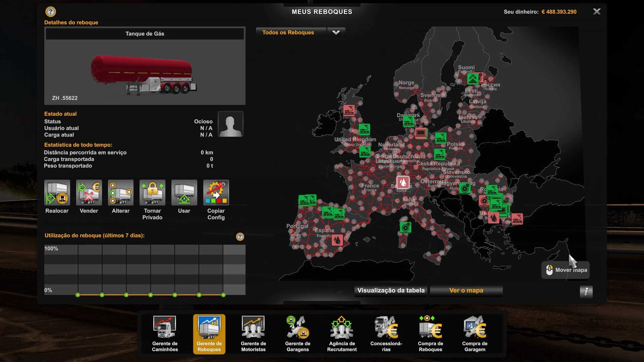Switch to Visualização da tabela view

[x=391, y=291]
